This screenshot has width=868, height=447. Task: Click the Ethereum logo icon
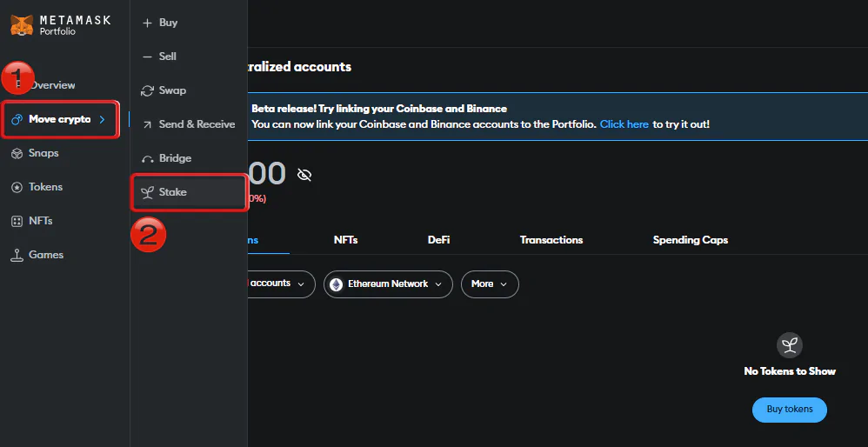click(x=336, y=284)
